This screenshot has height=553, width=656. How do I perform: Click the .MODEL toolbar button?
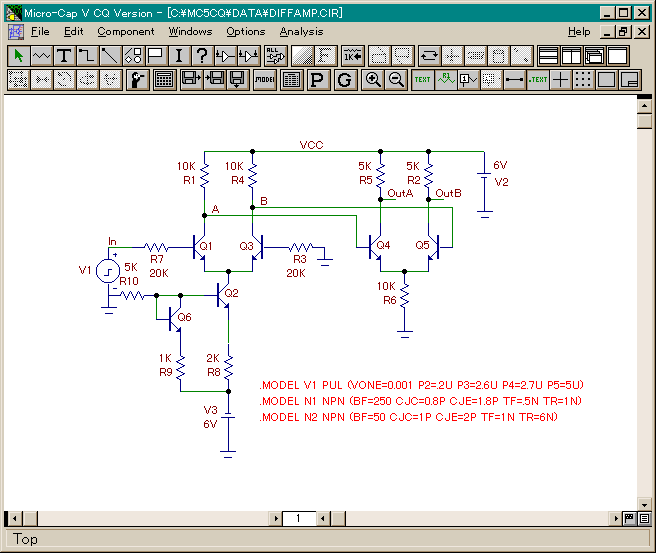(x=265, y=80)
